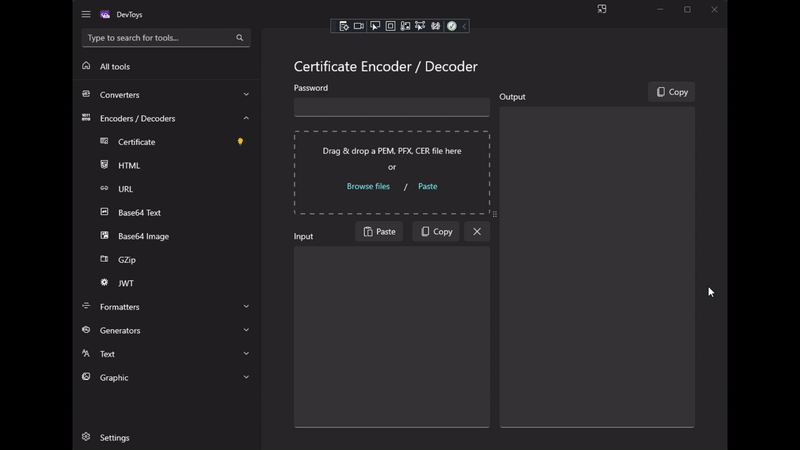Click the Hot Reload toolbar icon
This screenshot has height=450, width=800.
436,26
